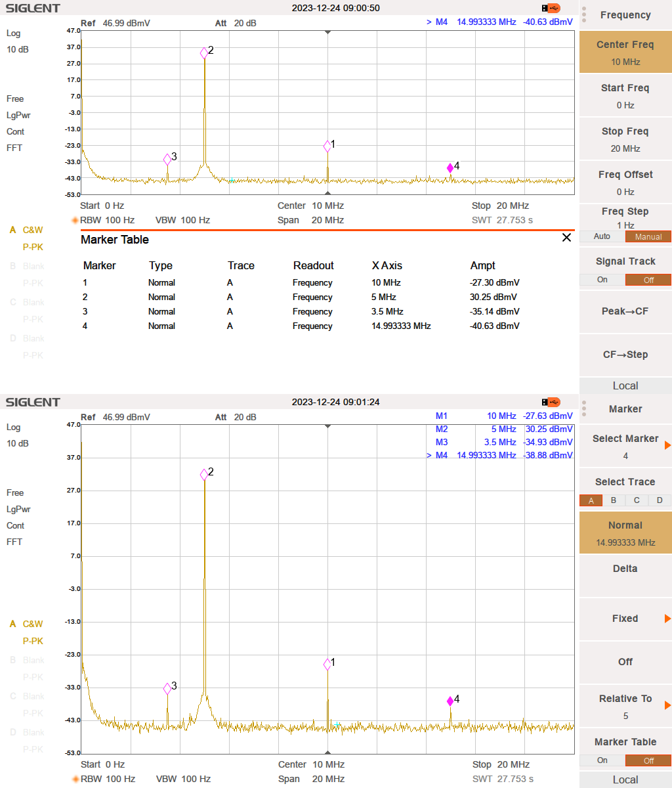Select filled marker 4 diamond in the 09:00:50 capture

click(x=450, y=168)
